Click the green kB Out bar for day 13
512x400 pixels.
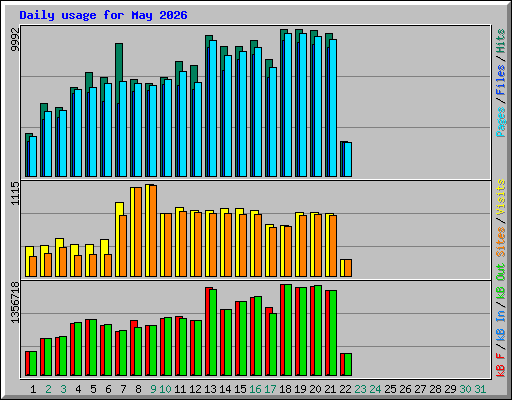tap(213, 333)
